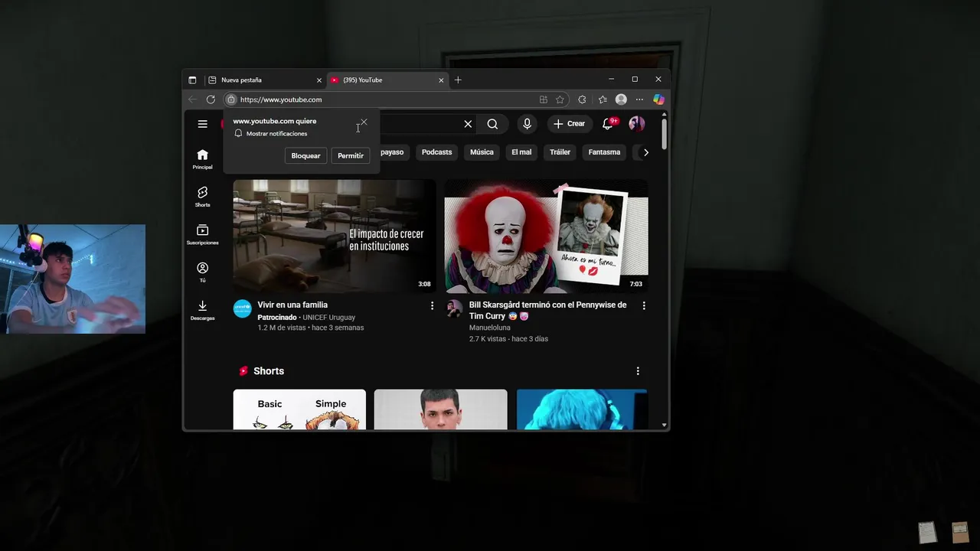This screenshot has height=551, width=980.
Task: Open the short showing a dark-haired man
Action: point(440,409)
